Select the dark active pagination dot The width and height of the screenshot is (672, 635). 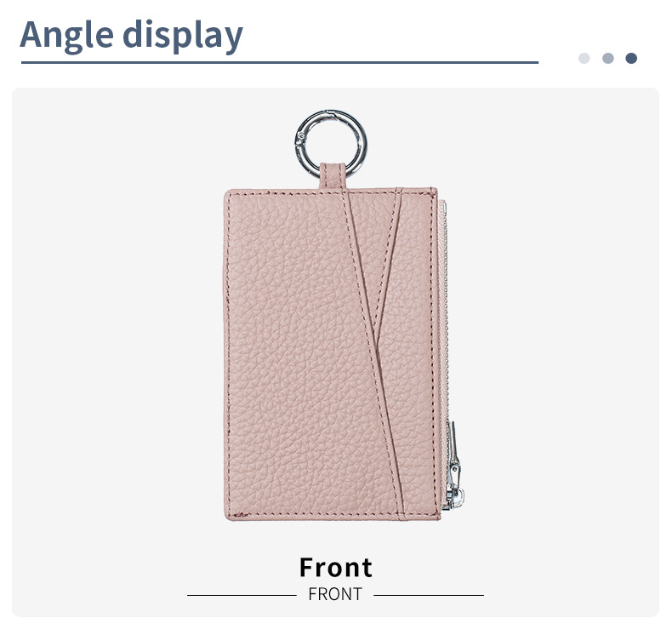631,58
